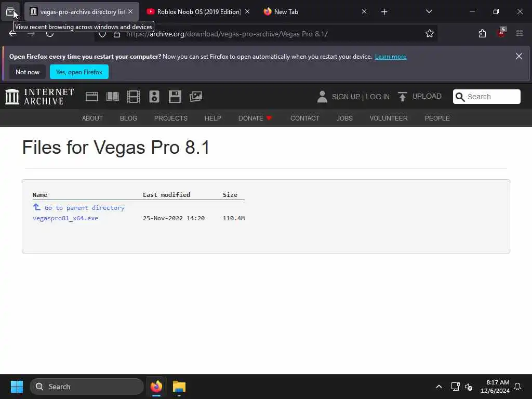The height and width of the screenshot is (399, 532).
Task: Open the Extensions puzzle-piece icon
Action: point(482,33)
